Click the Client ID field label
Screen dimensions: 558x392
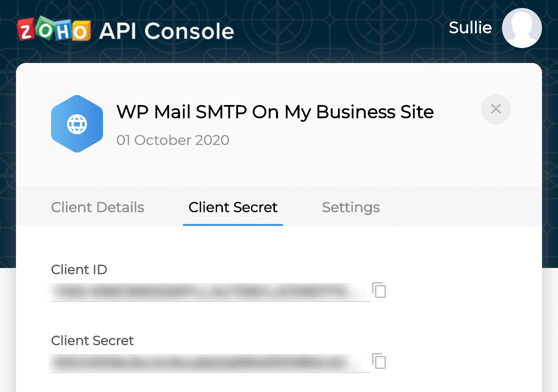point(79,269)
